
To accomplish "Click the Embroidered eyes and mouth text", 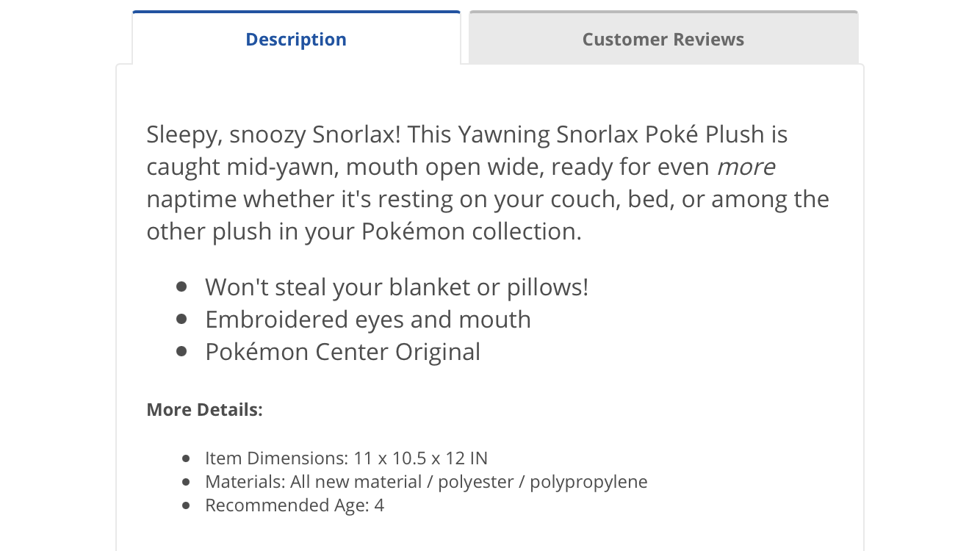I will coord(367,320).
